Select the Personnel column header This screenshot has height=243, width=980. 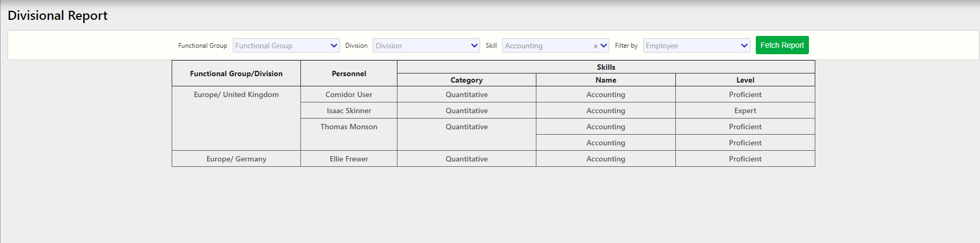click(349, 73)
